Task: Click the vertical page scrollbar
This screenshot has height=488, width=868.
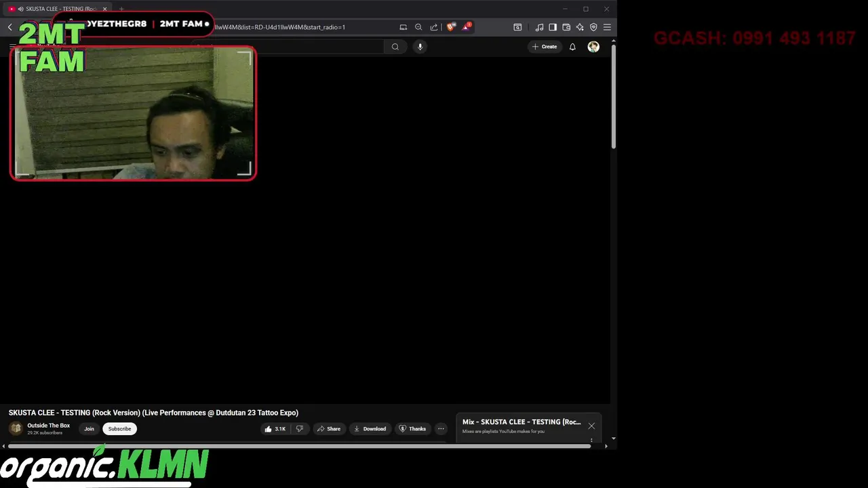Action: click(x=613, y=96)
